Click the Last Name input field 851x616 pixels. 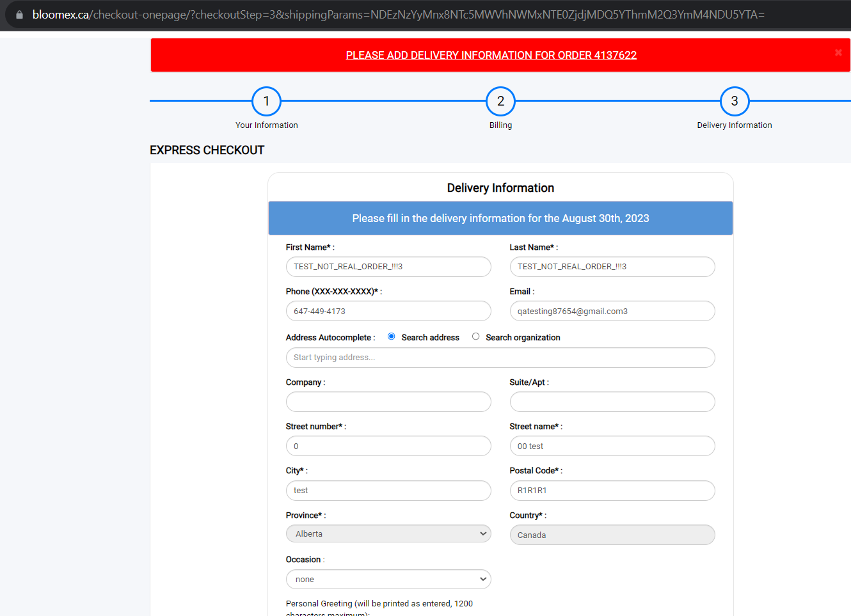(612, 267)
